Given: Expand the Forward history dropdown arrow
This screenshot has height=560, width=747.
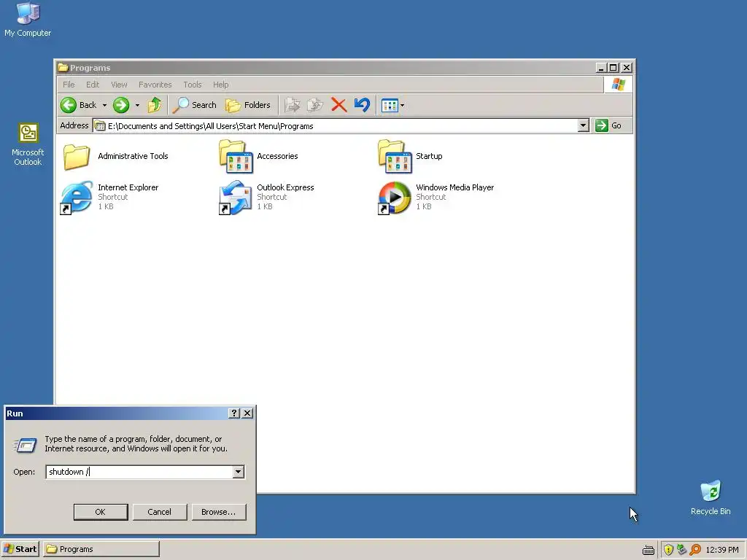Looking at the screenshot, I should (x=137, y=105).
